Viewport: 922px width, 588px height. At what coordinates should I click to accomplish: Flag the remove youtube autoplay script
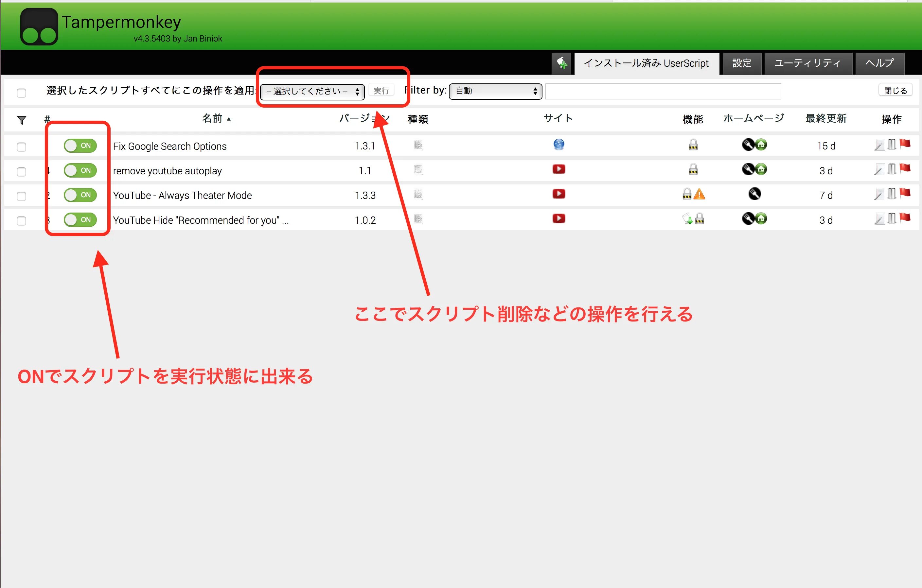pyautogui.click(x=904, y=168)
